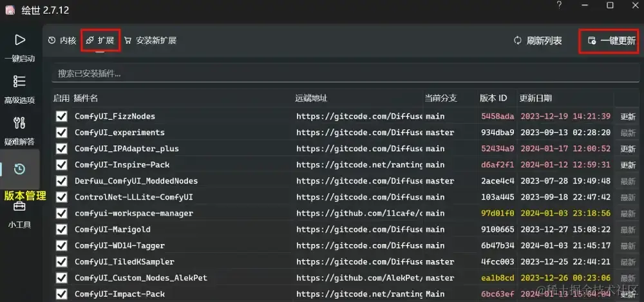Viewport: 644px width, 302px height.
Task: Toggle ComfyUI_TiledKSampler checkbox
Action: (x=62, y=262)
